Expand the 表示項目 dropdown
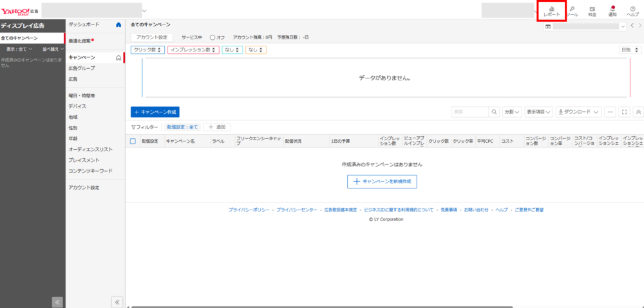Image resolution: width=644 pixels, height=308 pixels. point(539,111)
